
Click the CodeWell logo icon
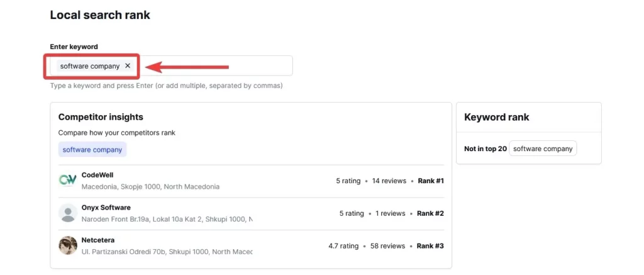click(67, 181)
